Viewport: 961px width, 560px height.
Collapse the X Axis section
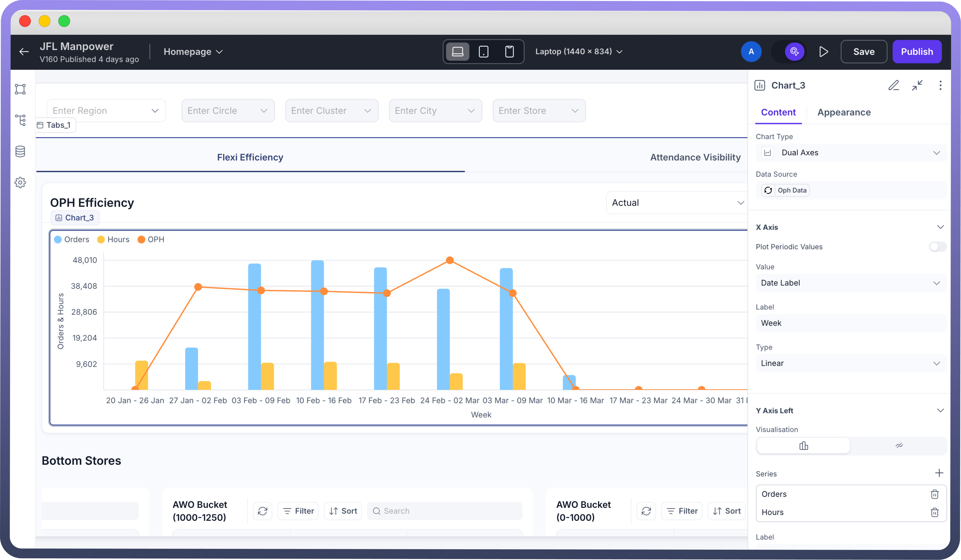tap(940, 227)
